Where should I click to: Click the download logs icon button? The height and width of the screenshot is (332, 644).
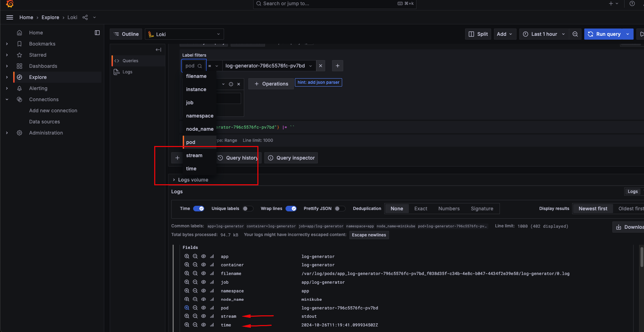coord(629,227)
